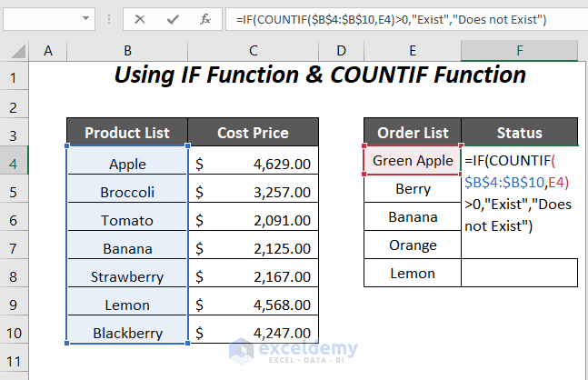Click the Status header cell

tap(519, 133)
